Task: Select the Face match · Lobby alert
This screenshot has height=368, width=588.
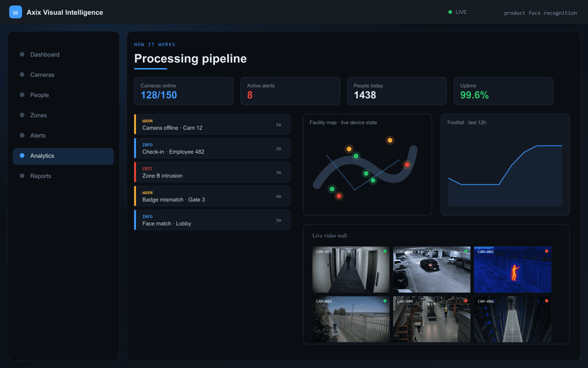Action: (212, 220)
